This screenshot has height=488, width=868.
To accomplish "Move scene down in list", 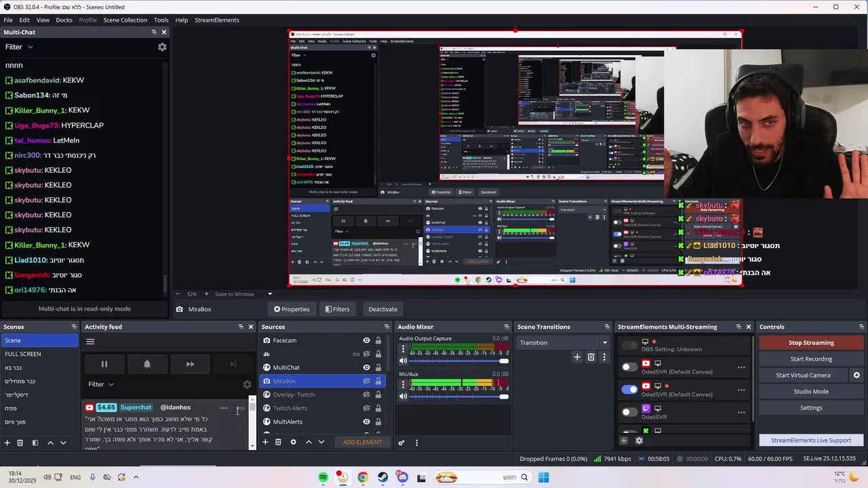I will (x=63, y=443).
